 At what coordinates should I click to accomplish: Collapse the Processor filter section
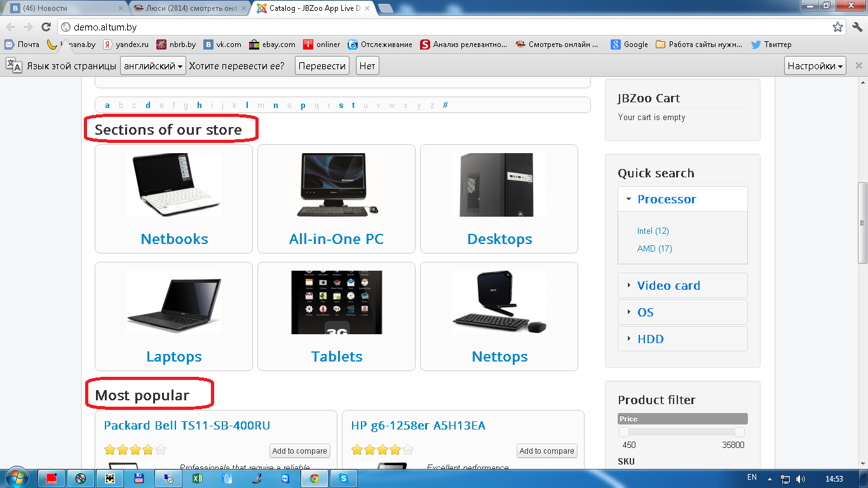(682, 199)
